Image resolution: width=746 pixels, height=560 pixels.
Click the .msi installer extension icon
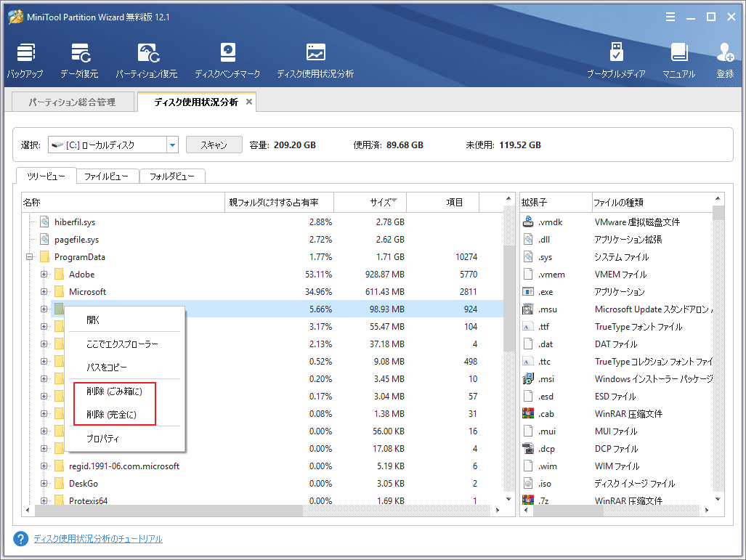point(528,378)
